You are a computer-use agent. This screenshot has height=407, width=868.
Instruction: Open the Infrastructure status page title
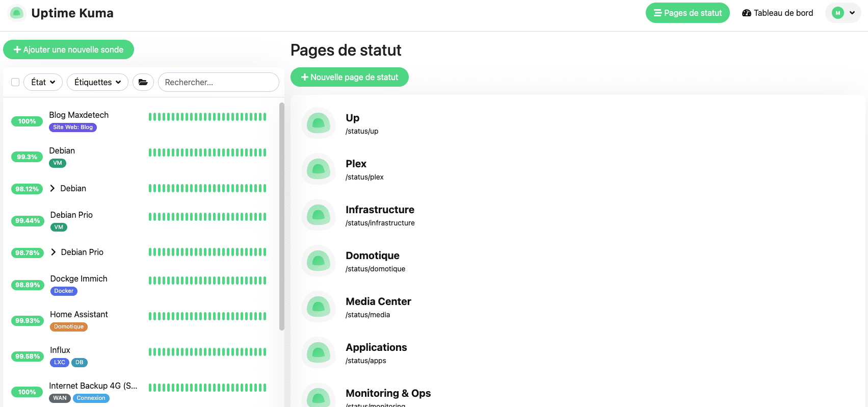click(380, 210)
